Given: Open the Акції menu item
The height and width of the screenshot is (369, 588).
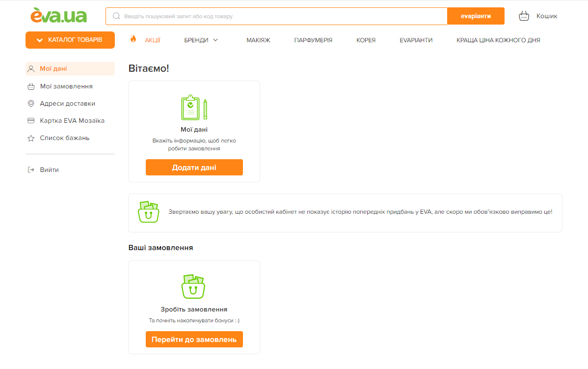Looking at the screenshot, I should (153, 40).
